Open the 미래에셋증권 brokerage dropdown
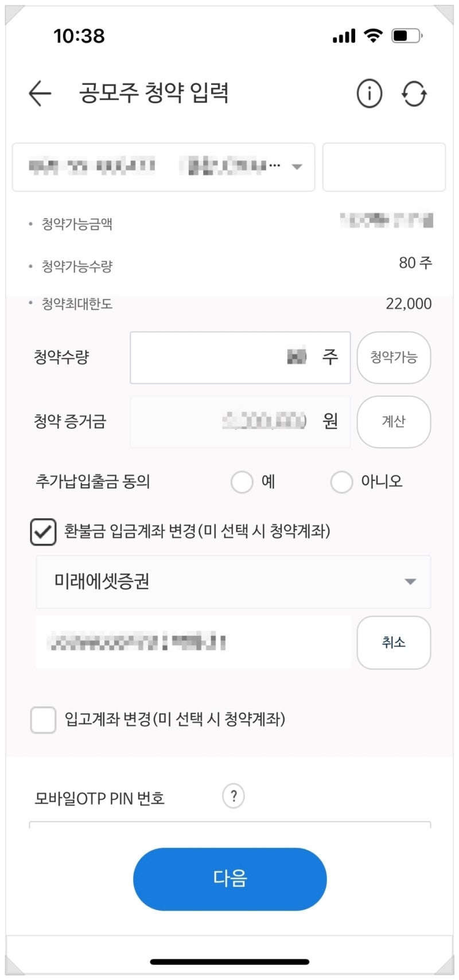459x980 pixels. click(234, 582)
